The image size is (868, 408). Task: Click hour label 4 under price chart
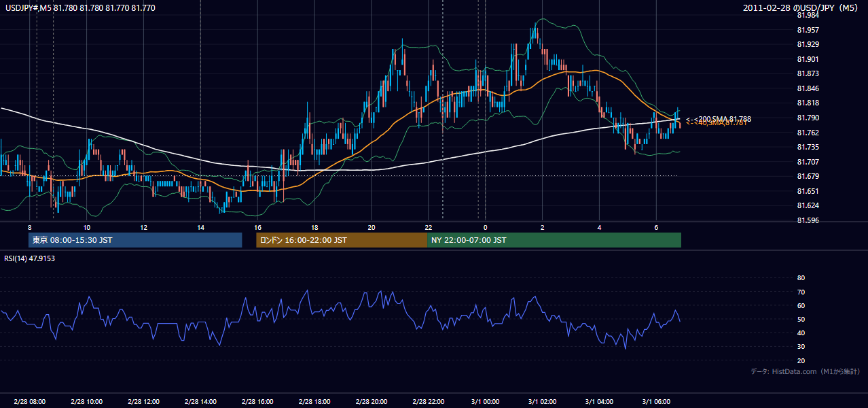coord(599,227)
